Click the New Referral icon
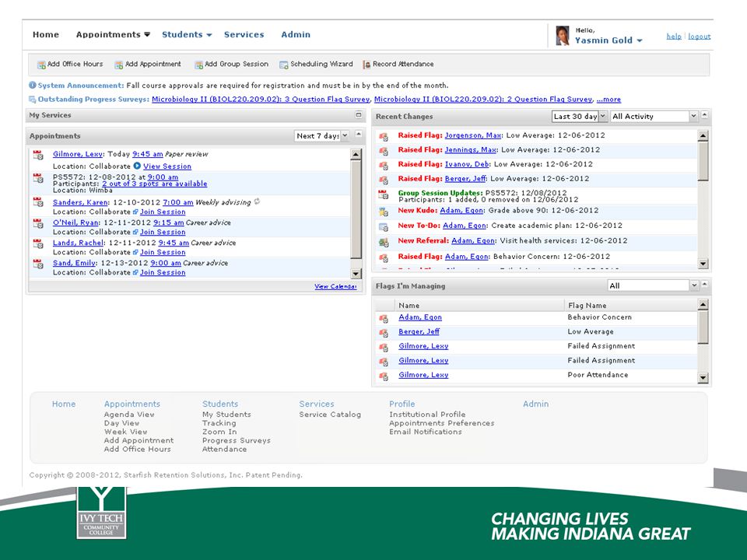This screenshot has width=747, height=560. pyautogui.click(x=384, y=242)
